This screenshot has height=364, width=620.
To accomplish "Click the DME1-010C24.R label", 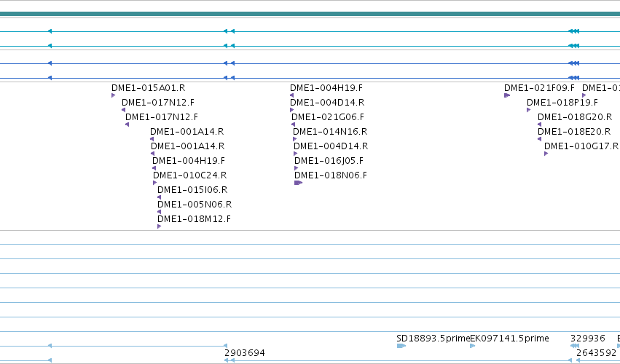I will pyautogui.click(x=190, y=175).
